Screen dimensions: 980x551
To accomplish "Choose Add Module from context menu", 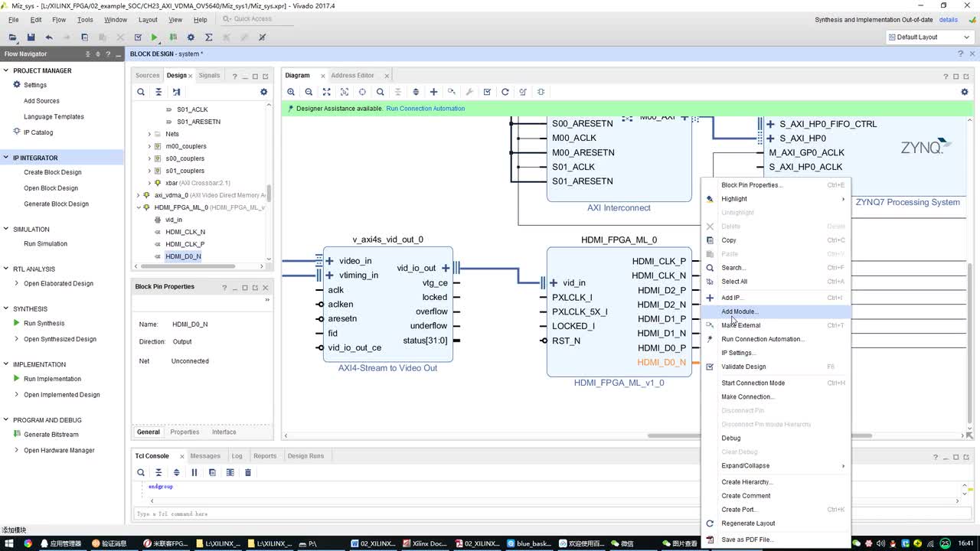I will 775,311.
